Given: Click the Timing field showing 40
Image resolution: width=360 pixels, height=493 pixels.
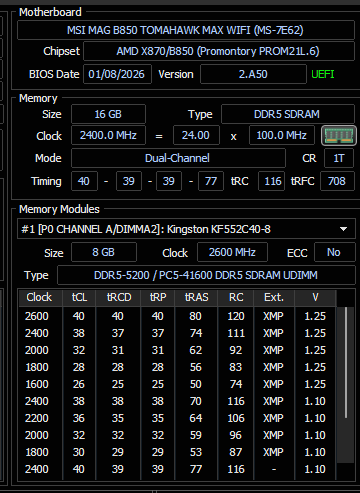Looking at the screenshot, I should tap(84, 181).
